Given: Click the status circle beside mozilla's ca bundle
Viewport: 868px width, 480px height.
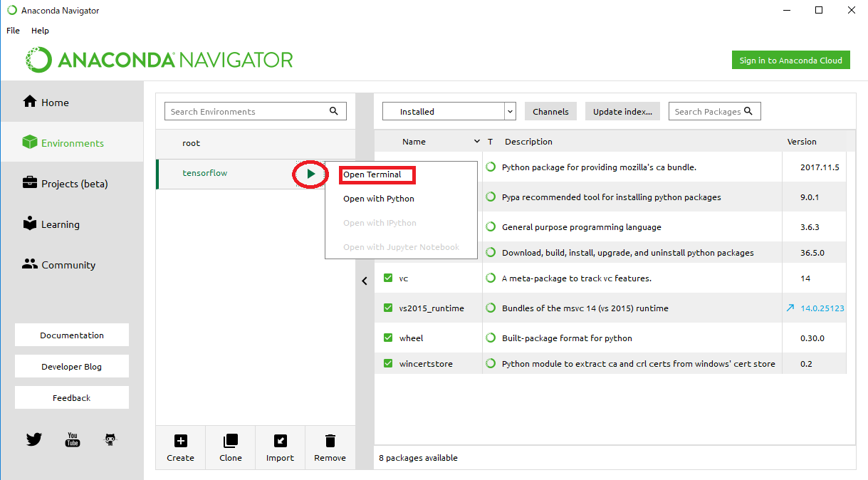Looking at the screenshot, I should click(491, 167).
